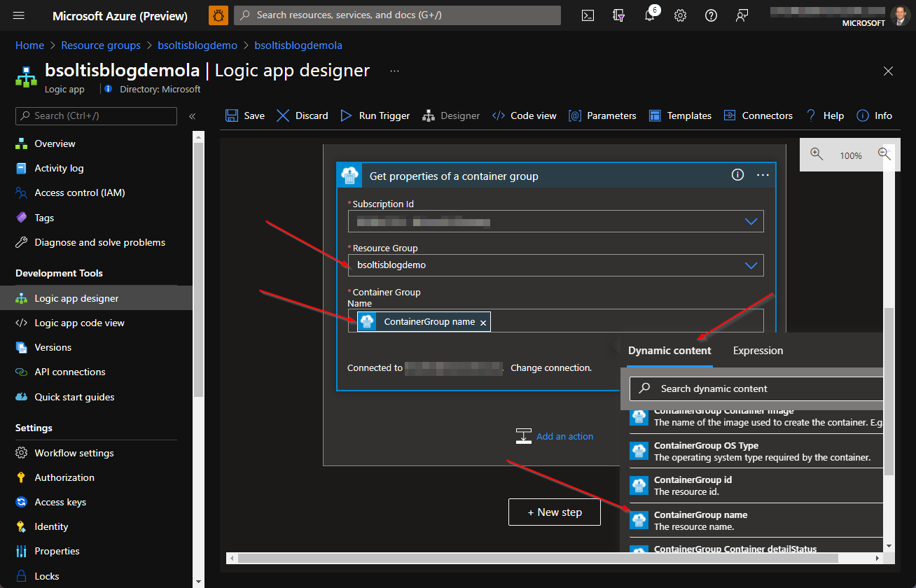Open Azure Cloud Shell icon
This screenshot has width=916, height=588.
click(589, 15)
